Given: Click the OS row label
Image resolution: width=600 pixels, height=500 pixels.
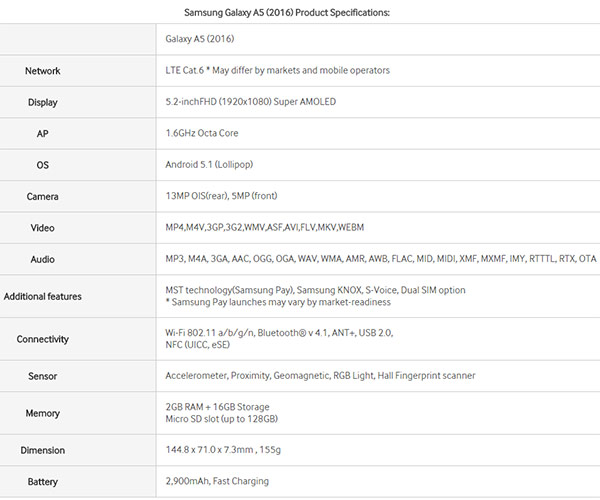Looking at the screenshot, I should coord(42,165).
